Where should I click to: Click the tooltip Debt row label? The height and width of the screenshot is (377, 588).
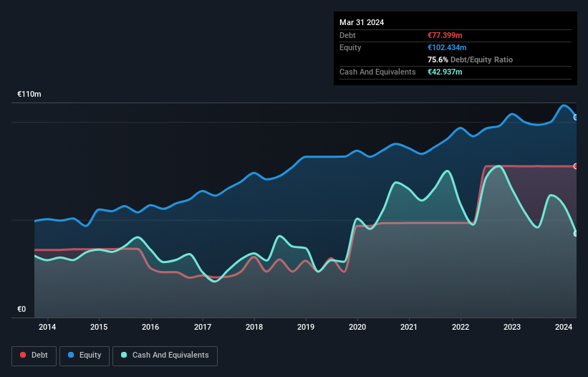point(347,35)
